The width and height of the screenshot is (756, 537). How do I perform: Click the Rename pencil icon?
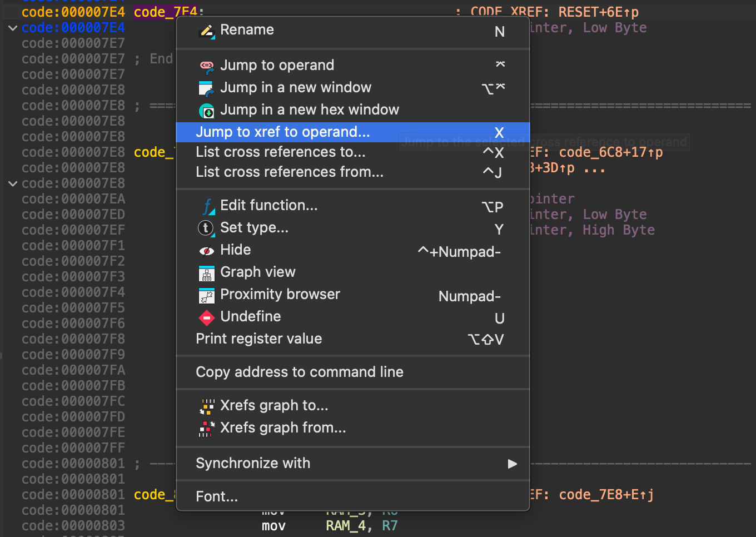point(206,31)
